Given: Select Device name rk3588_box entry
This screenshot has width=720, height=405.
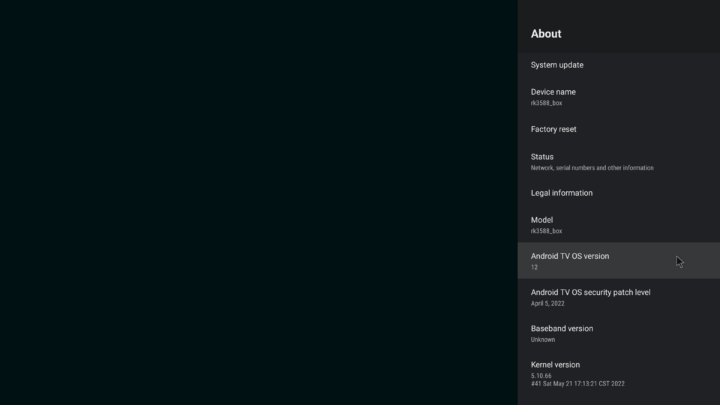Looking at the screenshot, I should click(x=619, y=97).
